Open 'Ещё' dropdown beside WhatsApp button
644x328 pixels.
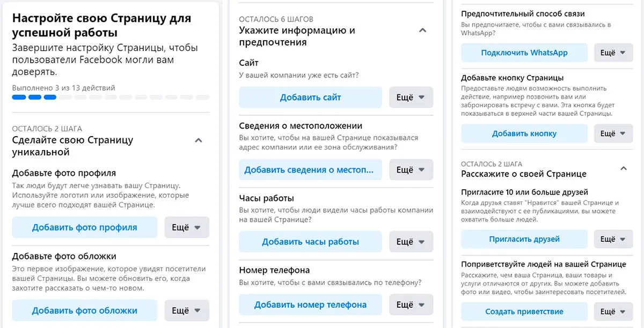coord(614,53)
